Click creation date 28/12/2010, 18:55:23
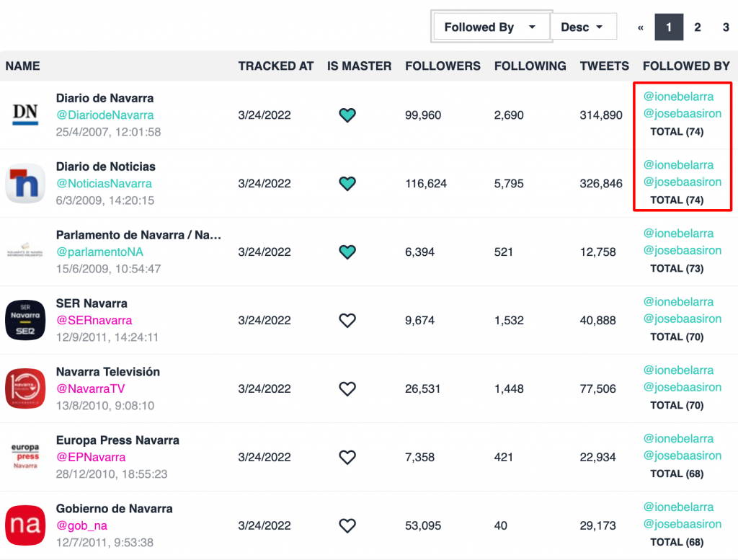 pos(112,474)
